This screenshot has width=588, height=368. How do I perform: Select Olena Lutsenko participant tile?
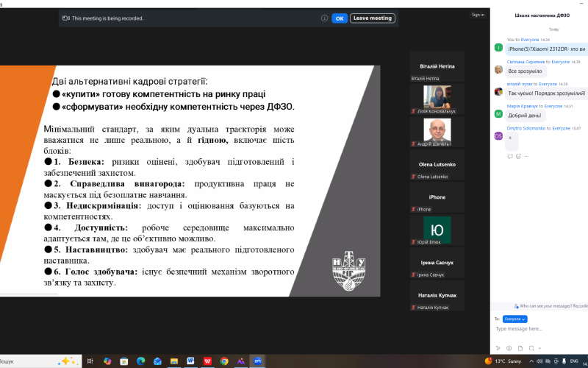[x=437, y=164]
